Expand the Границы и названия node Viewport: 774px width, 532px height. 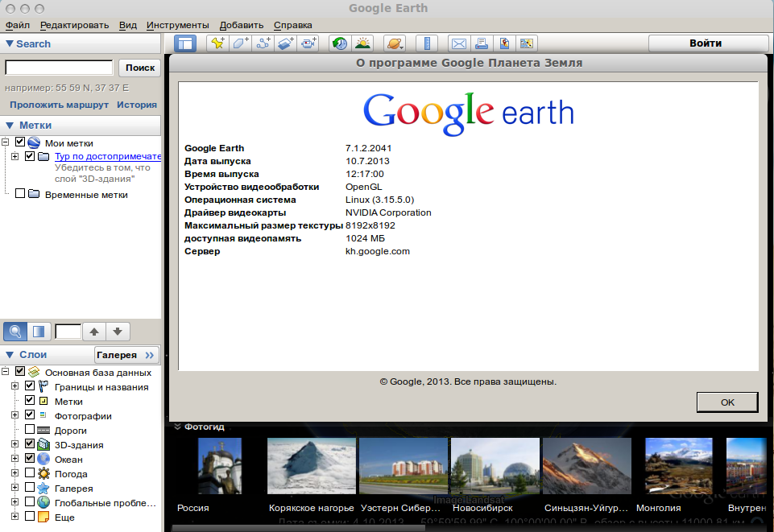(14, 386)
